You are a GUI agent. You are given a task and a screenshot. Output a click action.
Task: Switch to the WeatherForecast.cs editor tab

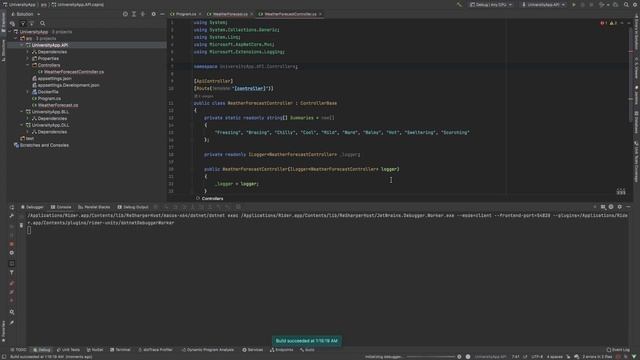(230, 14)
